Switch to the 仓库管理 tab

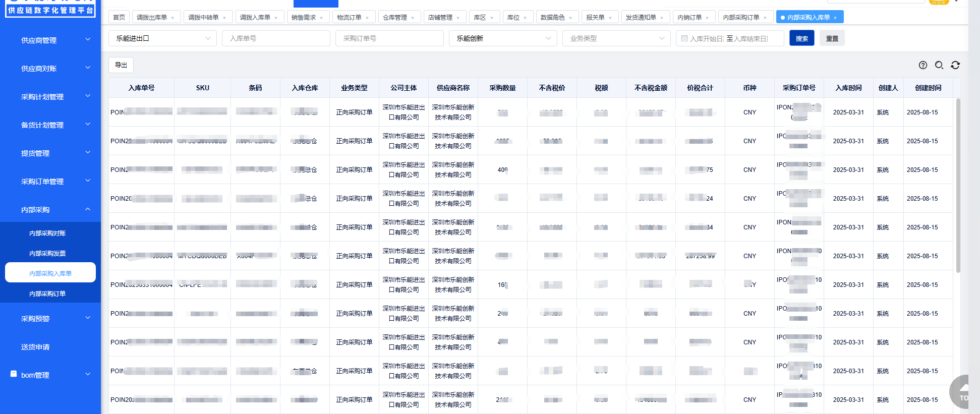click(394, 18)
